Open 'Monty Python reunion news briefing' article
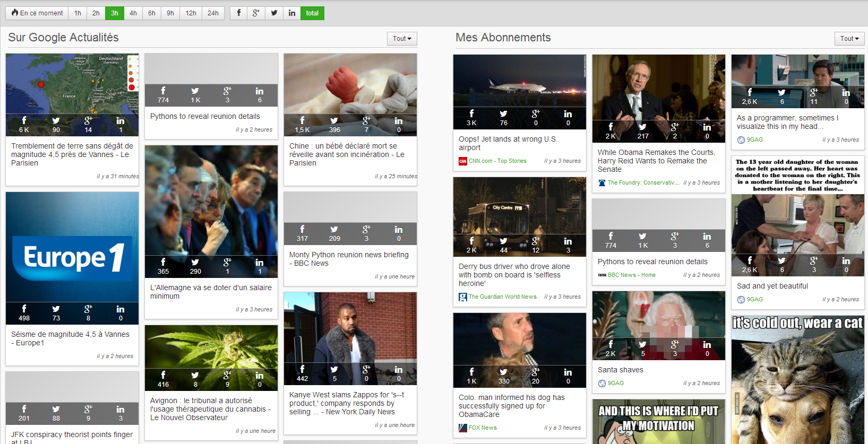Screen dimensions: 868x444 click(349, 259)
